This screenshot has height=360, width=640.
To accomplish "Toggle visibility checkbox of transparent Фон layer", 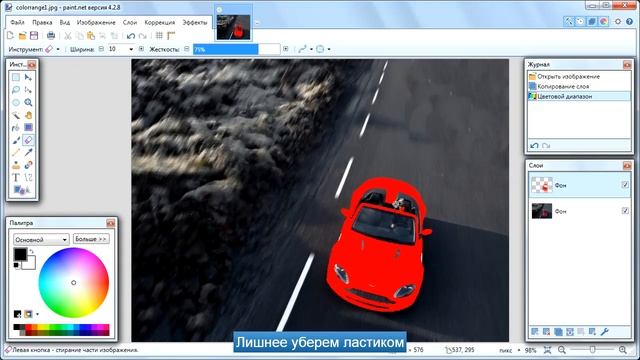I will tap(625, 185).
